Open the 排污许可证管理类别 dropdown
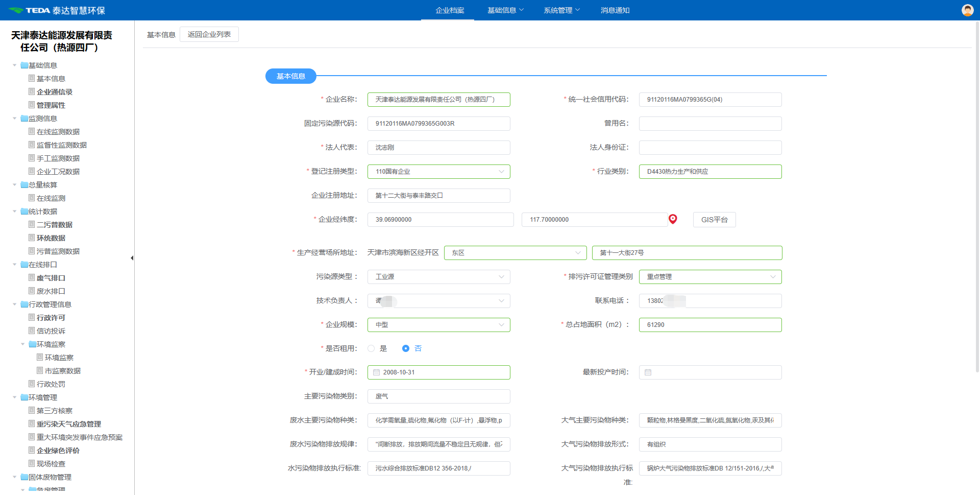Image resolution: width=980 pixels, height=495 pixels. point(710,277)
